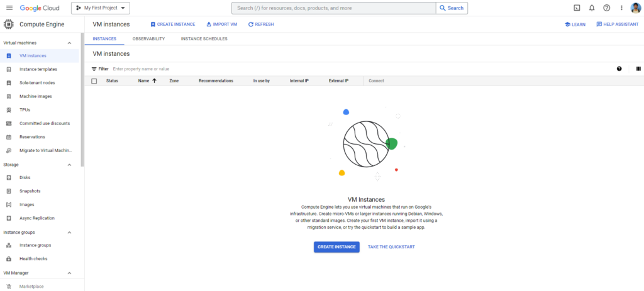
Task: Select VM instances in the sidebar
Action: coord(40,56)
